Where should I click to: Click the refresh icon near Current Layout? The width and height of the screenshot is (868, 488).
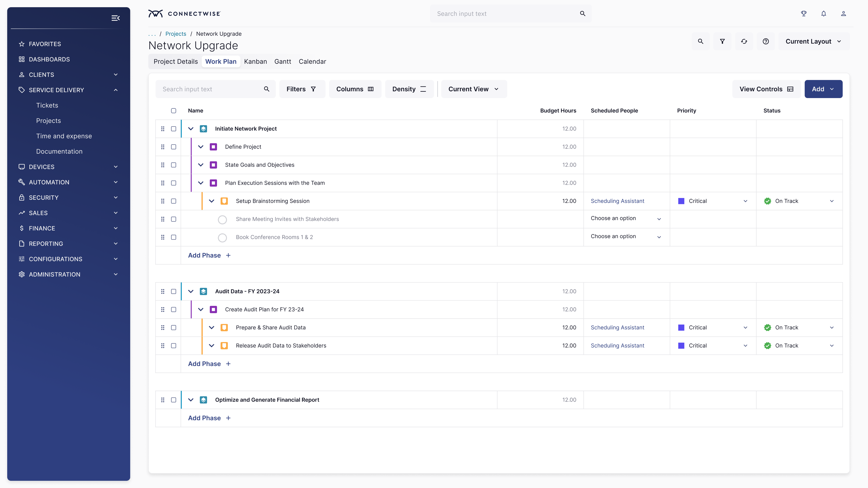tap(744, 42)
